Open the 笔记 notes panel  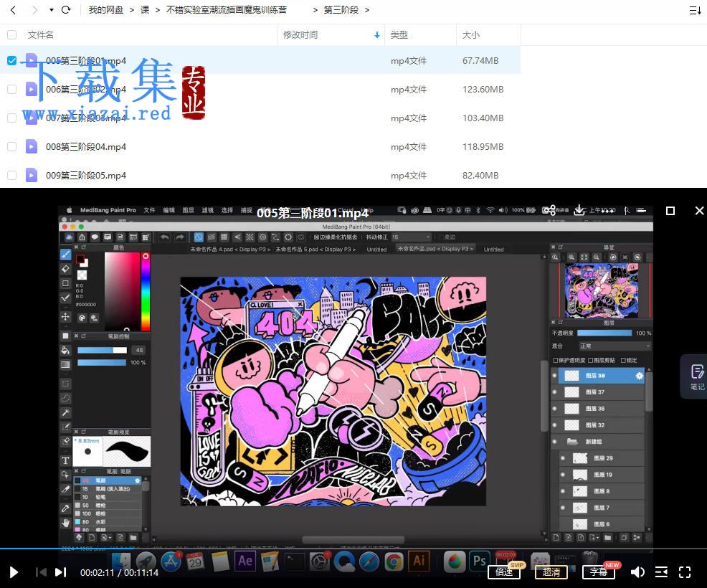tap(697, 376)
